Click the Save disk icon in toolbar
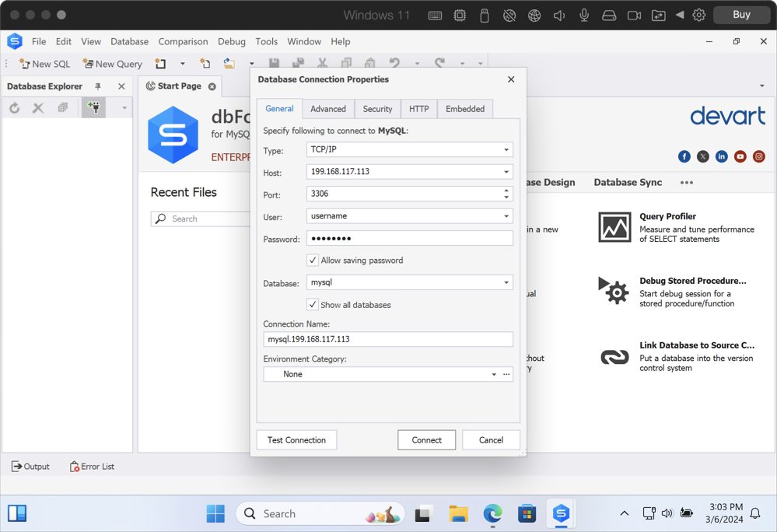 (x=274, y=64)
